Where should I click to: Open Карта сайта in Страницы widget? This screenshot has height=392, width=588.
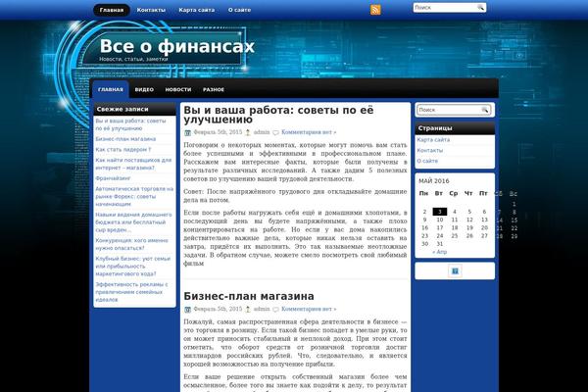pyautogui.click(x=433, y=139)
